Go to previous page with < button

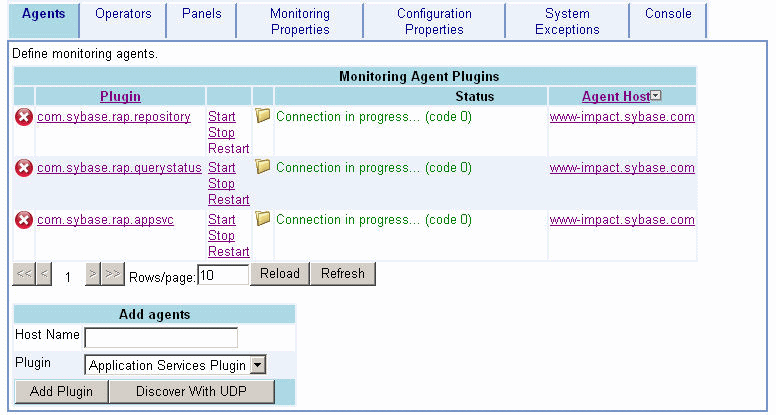point(44,274)
